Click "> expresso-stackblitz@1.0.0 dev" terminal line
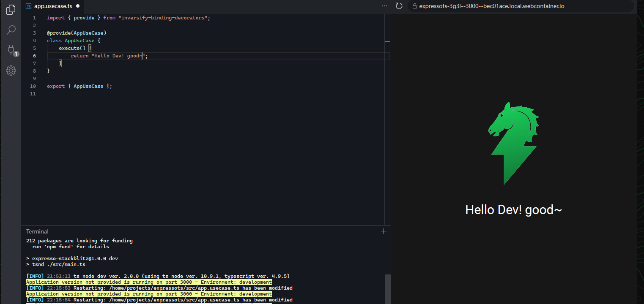Screen dimensions: 644x304 (x=72, y=258)
